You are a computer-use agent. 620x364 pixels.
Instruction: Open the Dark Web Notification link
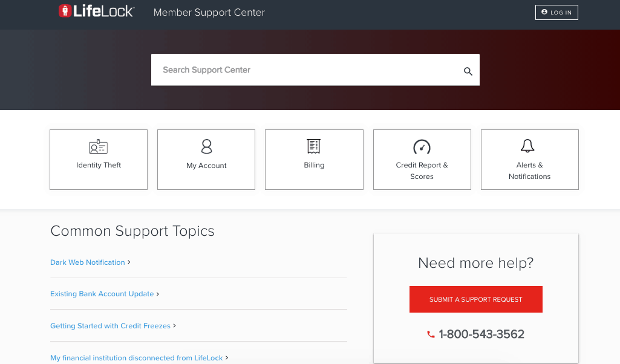(x=87, y=262)
